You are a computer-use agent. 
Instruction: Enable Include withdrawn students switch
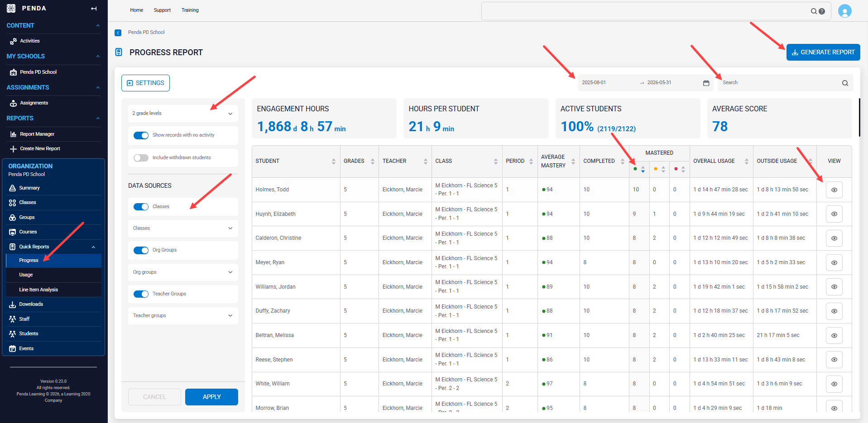141,158
